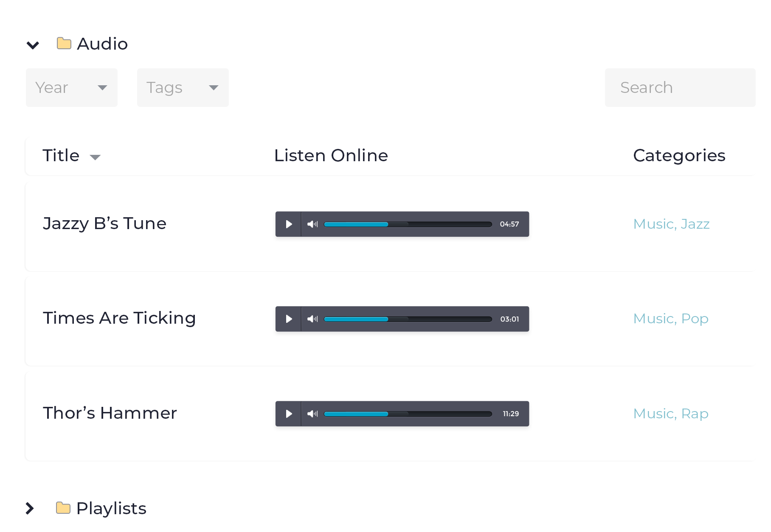Collapse the Audio section chevron

point(33,45)
